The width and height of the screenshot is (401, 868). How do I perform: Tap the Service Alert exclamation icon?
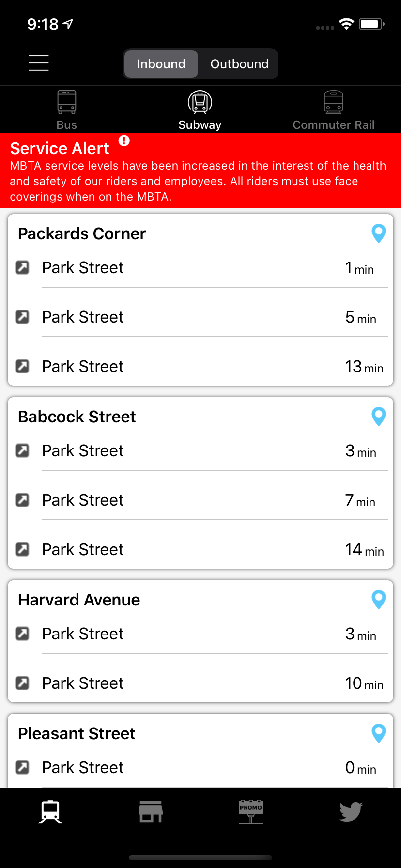[x=124, y=141]
